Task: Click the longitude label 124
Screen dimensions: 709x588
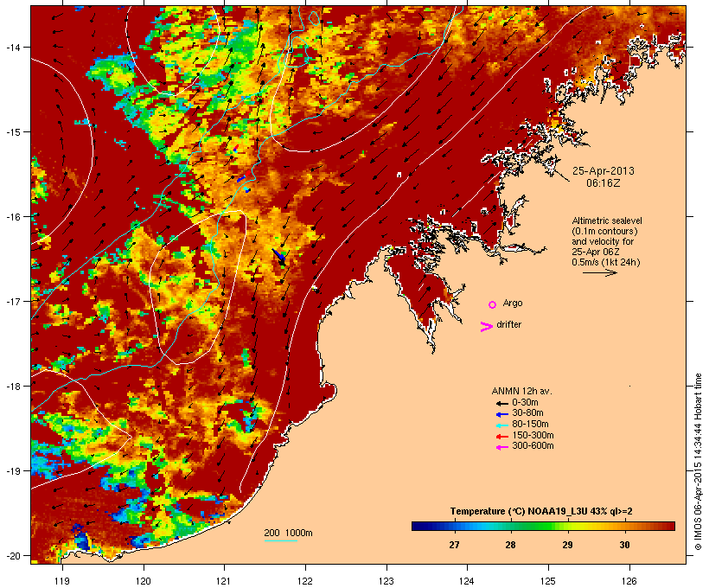Action: (467, 581)
